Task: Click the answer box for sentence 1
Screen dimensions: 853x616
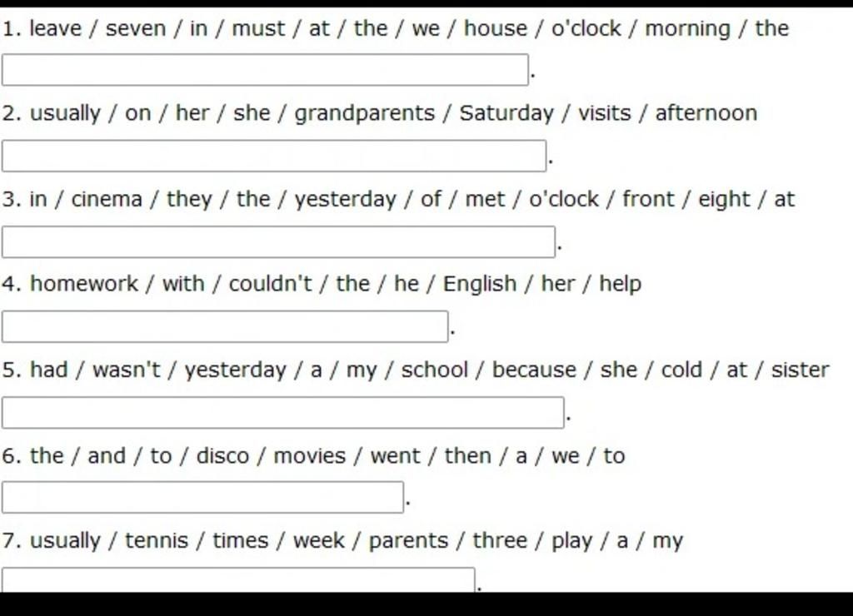Action: pos(265,70)
